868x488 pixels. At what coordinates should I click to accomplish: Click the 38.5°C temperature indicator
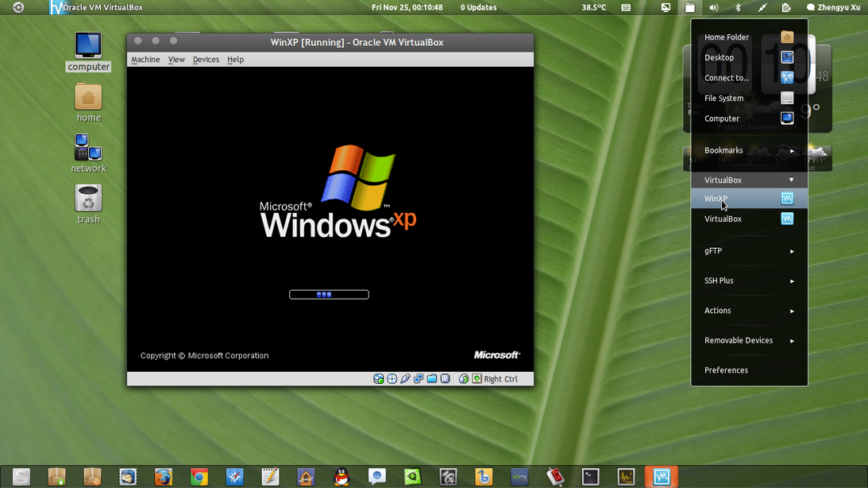point(594,7)
